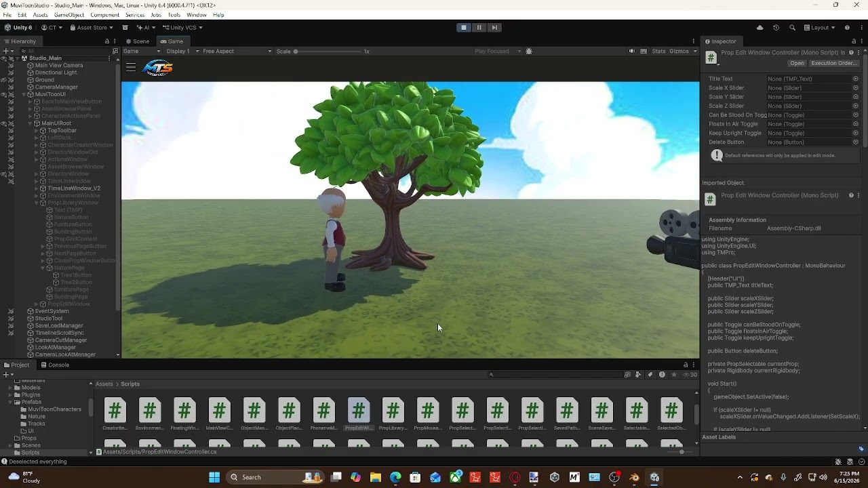Image resolution: width=868 pixels, height=488 pixels.
Task: Toggle pickability of Directional Light
Action: tap(11, 73)
